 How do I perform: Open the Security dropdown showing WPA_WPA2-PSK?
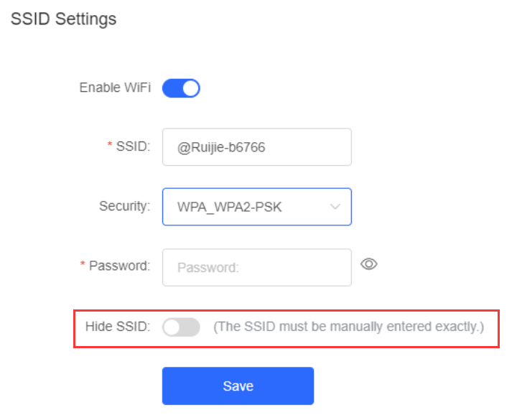257,207
